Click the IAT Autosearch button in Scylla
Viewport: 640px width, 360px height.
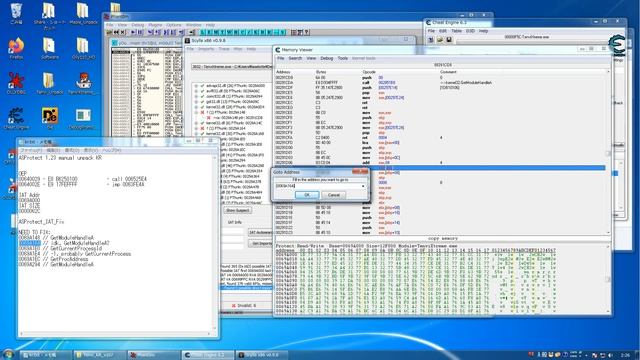(x=260, y=232)
